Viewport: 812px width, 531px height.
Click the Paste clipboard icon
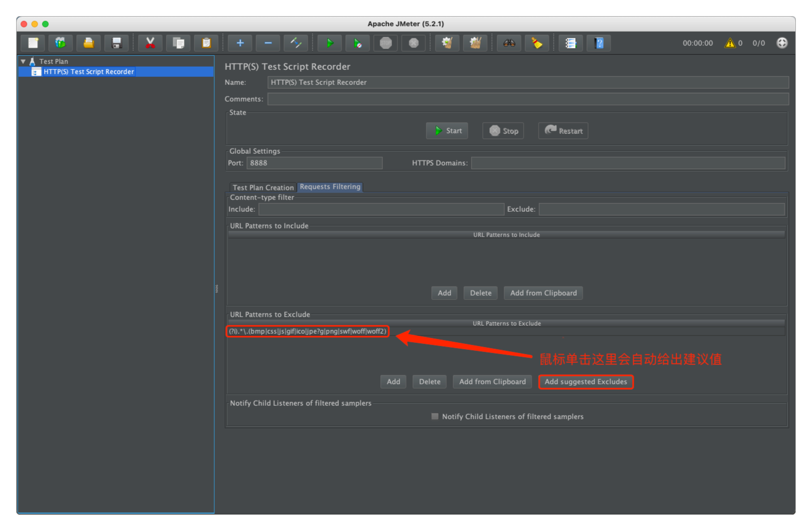(x=206, y=43)
